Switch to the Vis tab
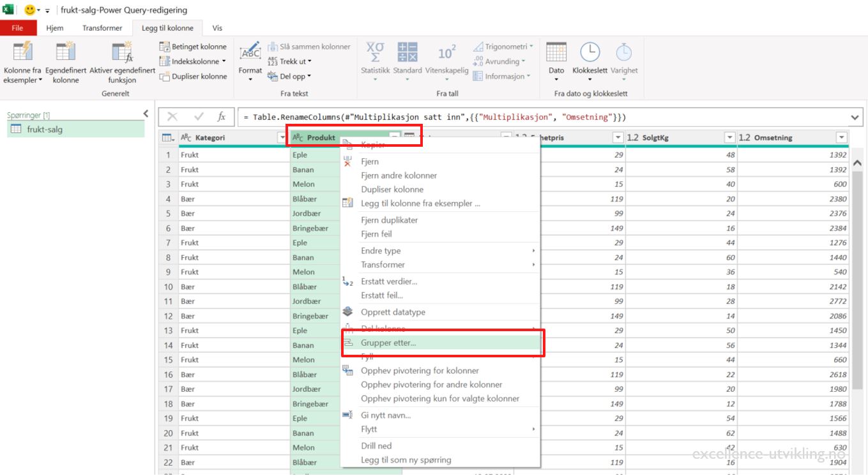This screenshot has width=868, height=476. (x=217, y=28)
